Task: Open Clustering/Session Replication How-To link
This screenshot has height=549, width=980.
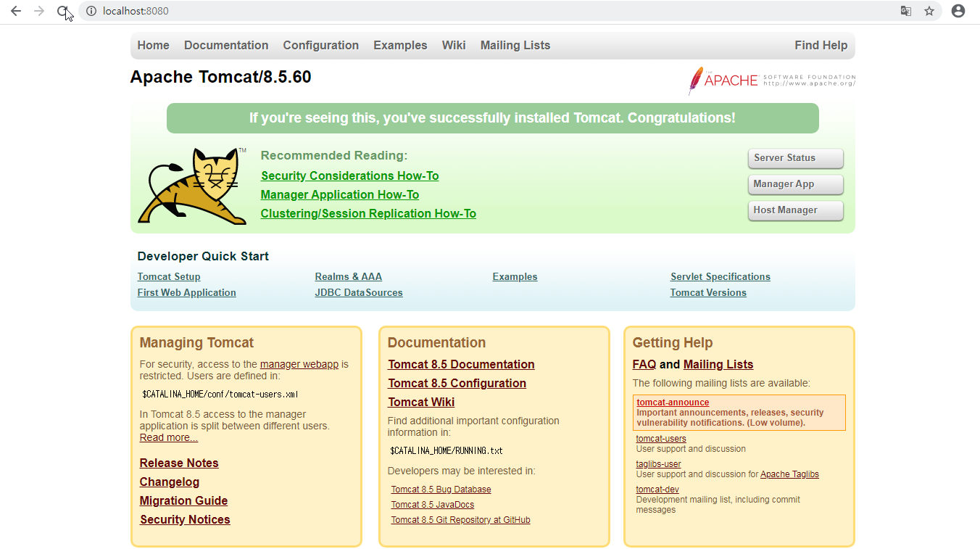Action: click(x=368, y=213)
